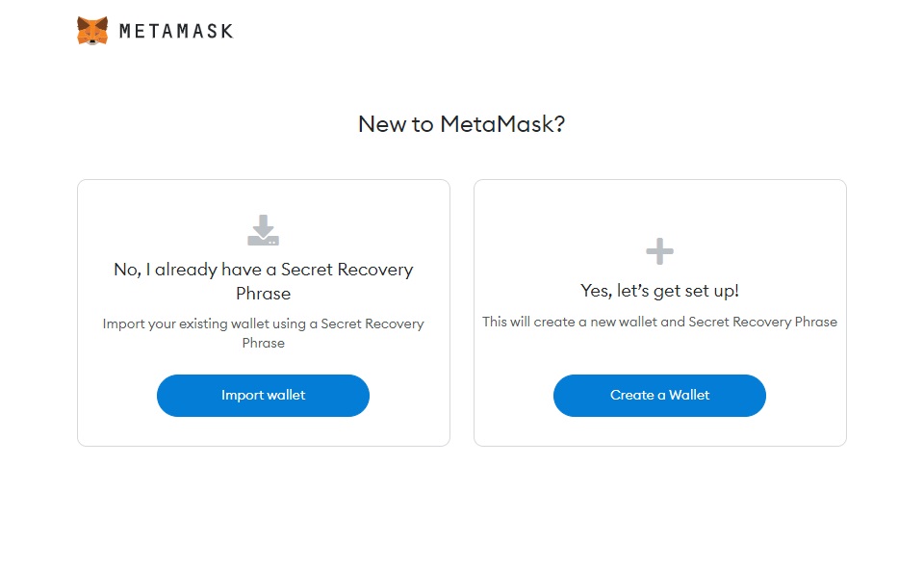Click the small word 'Phrase' above Import wallet button
The height and width of the screenshot is (569, 924).
coord(264,343)
